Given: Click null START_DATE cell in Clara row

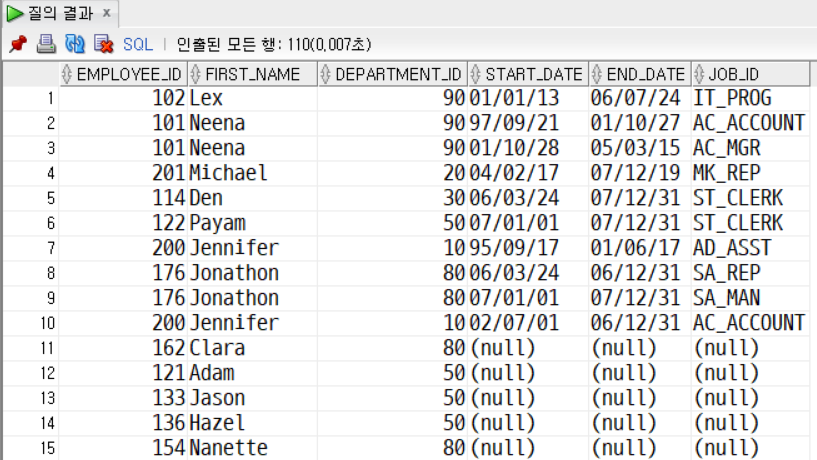Looking at the screenshot, I should coord(528,348).
